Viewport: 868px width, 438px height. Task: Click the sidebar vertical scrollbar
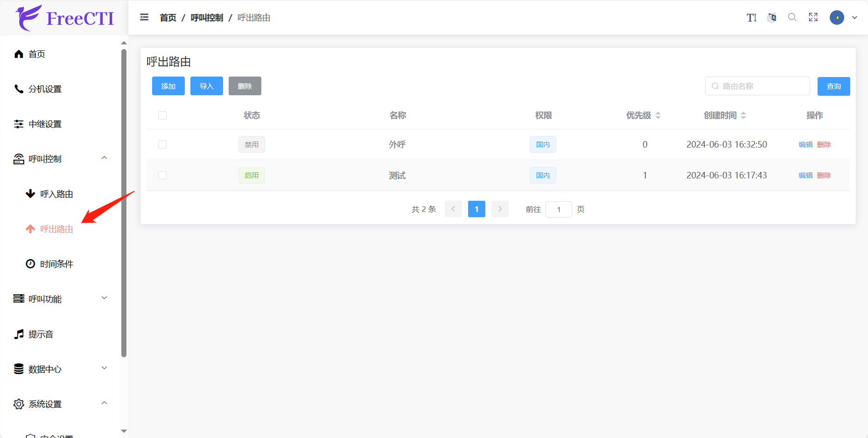124,203
